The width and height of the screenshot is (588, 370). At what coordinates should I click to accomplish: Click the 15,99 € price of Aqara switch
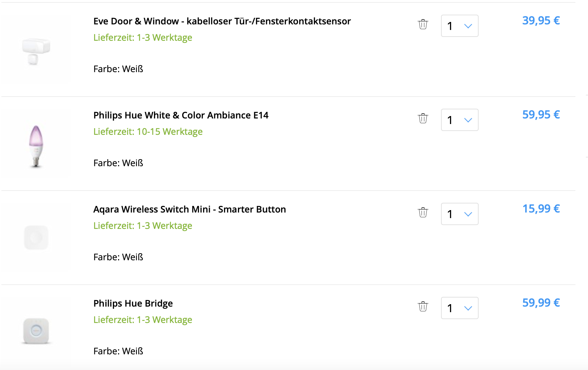coord(541,209)
